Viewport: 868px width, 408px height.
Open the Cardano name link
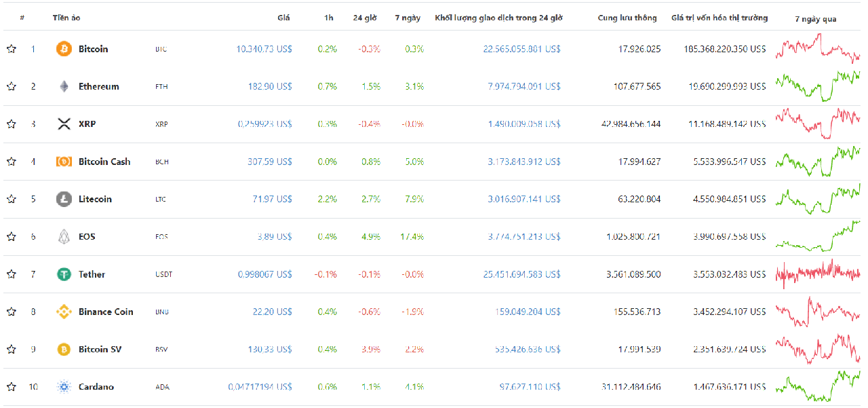click(x=96, y=387)
